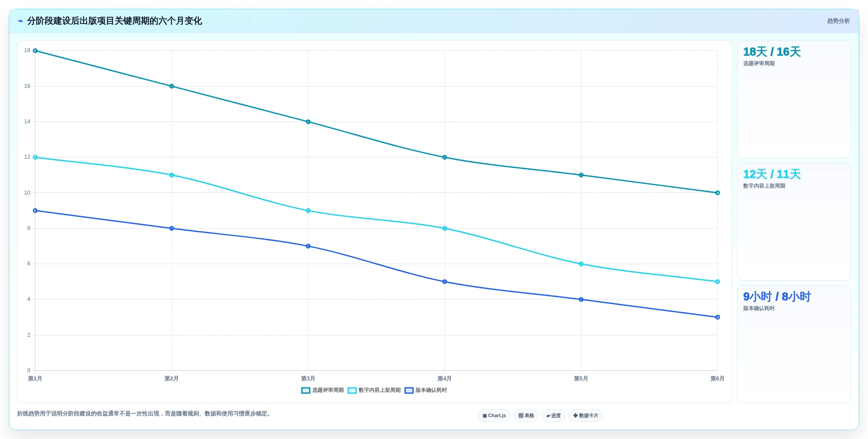Select the 版本确认耗时 point at 第4月 (5)
868x439 pixels.
(444, 282)
